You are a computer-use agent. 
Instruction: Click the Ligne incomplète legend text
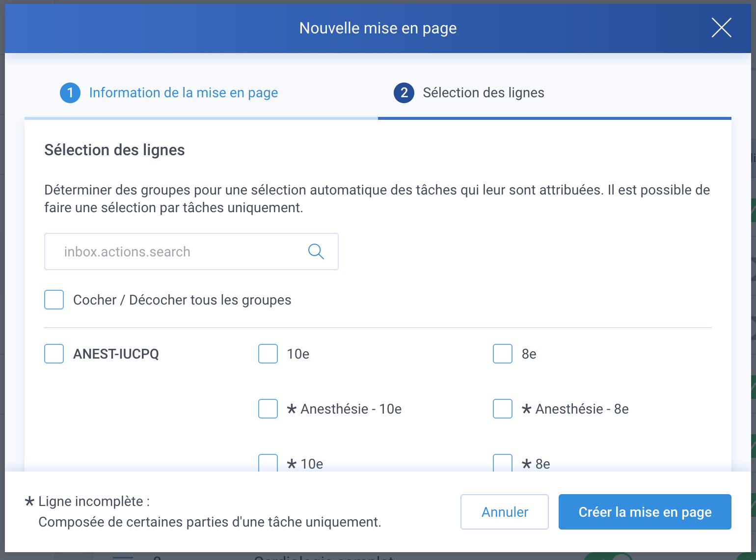tap(94, 502)
